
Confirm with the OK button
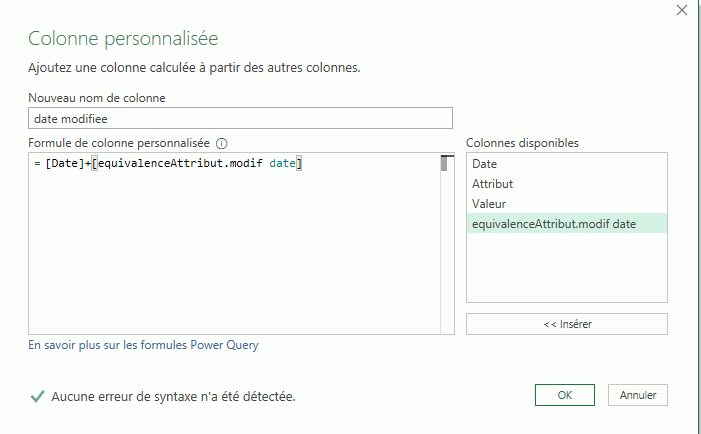564,395
